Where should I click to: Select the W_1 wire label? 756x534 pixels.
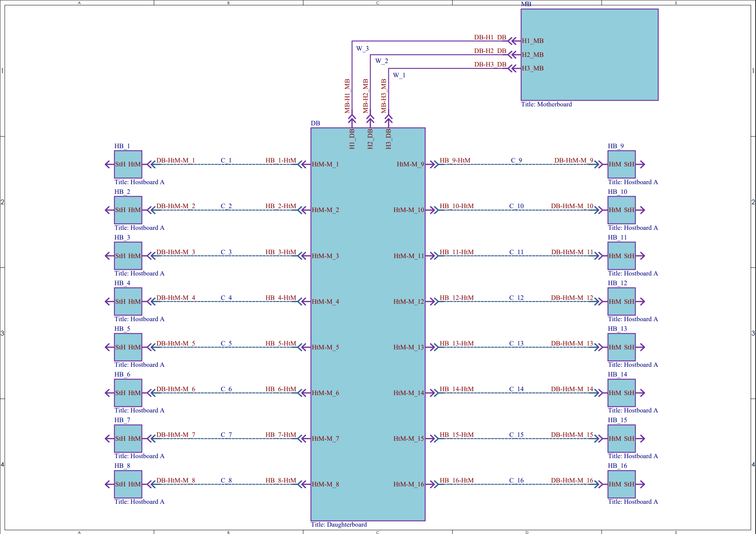pos(399,75)
